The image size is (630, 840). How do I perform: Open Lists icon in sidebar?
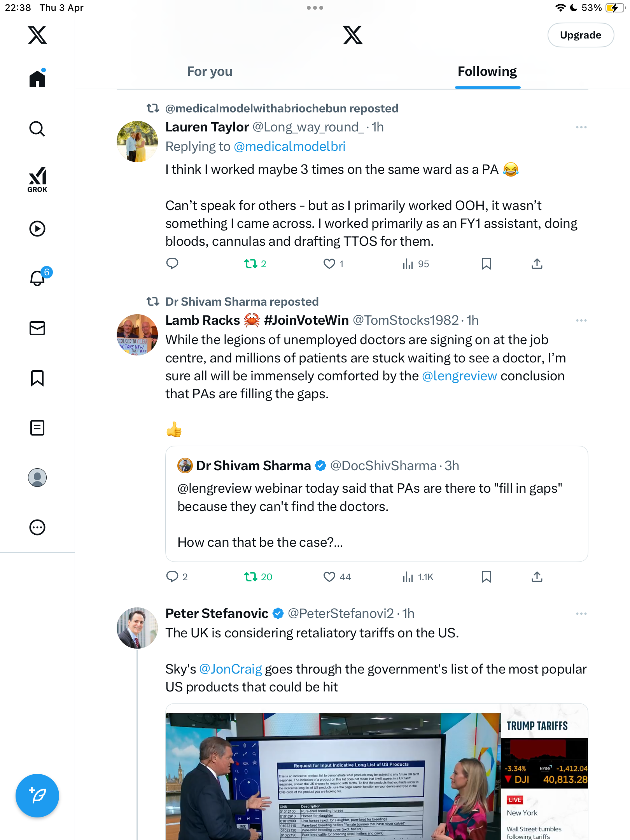coord(37,428)
